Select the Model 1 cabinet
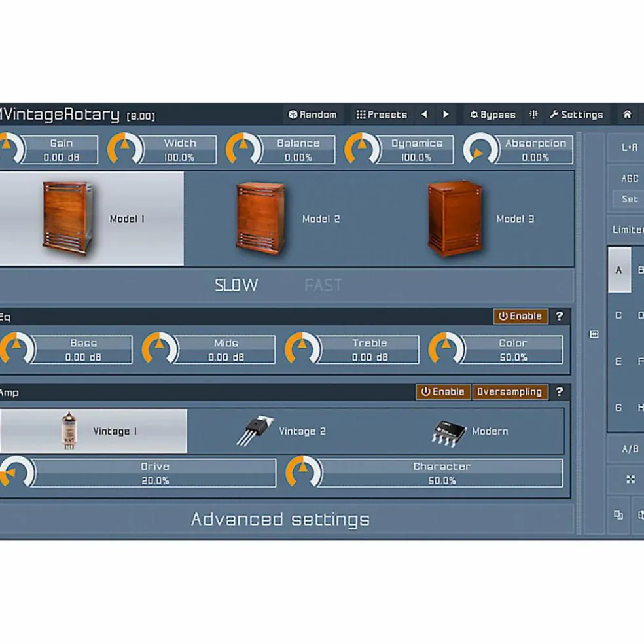 coord(92,219)
